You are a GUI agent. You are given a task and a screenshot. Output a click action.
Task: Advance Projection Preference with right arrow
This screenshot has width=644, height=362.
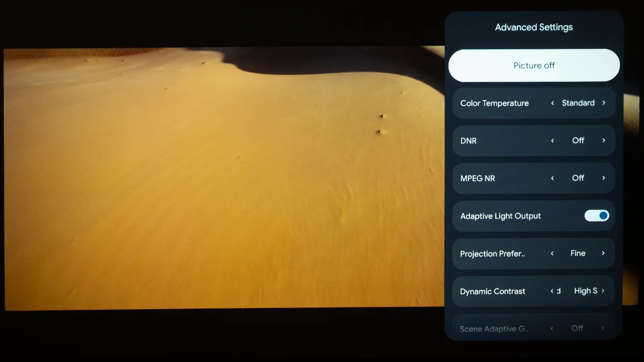point(603,253)
